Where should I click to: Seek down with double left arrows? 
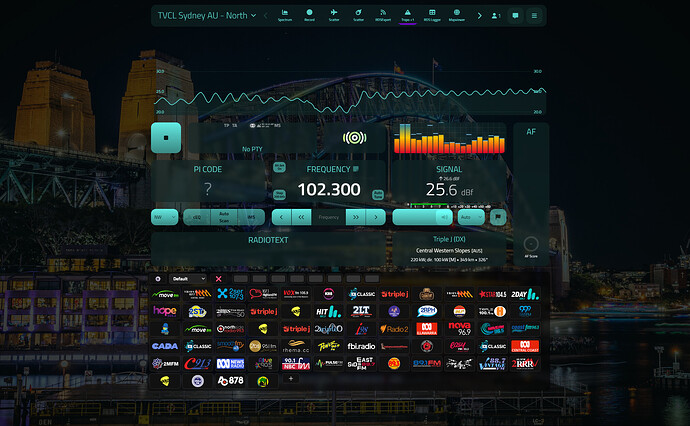click(301, 217)
